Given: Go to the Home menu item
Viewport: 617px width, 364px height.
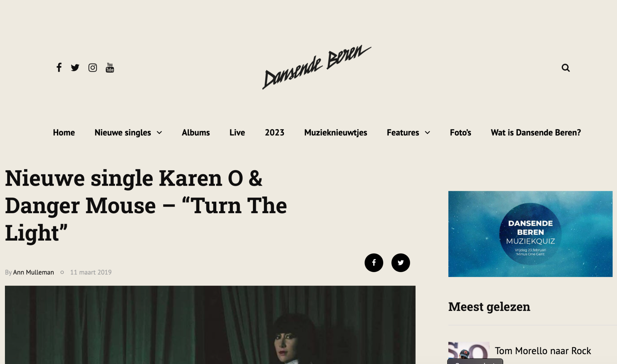Looking at the screenshot, I should [64, 133].
